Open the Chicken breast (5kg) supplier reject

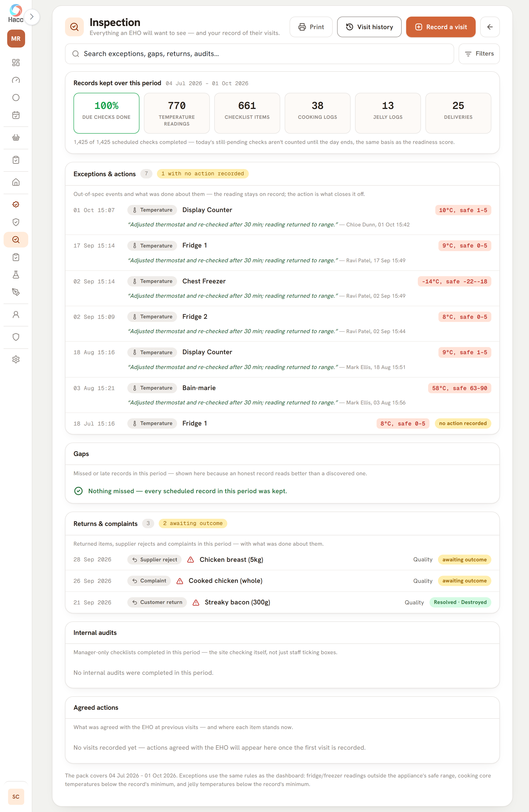tap(282, 560)
